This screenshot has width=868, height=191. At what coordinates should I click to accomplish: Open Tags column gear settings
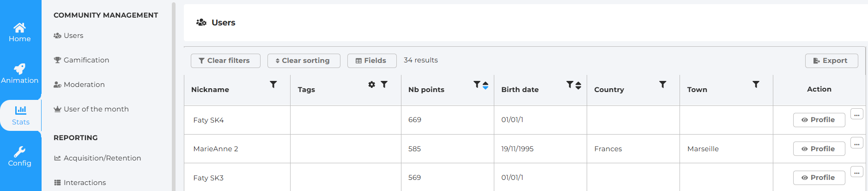click(371, 85)
